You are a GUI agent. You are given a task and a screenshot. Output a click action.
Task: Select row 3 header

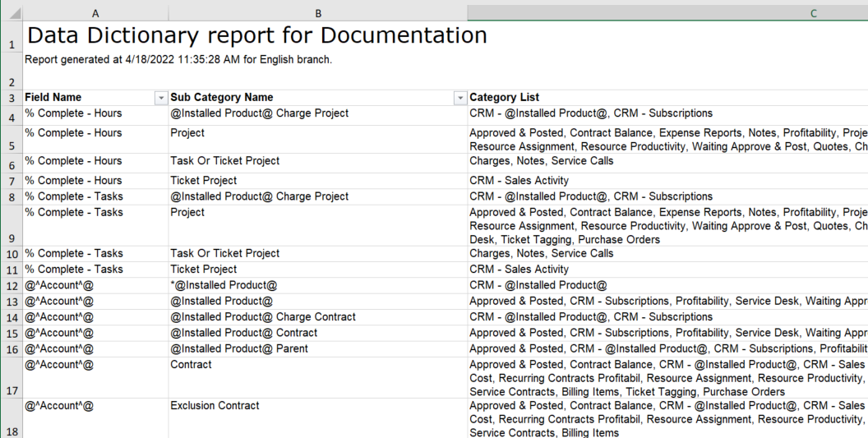click(12, 98)
